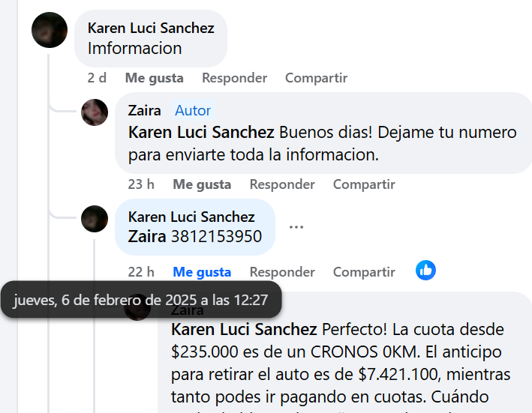
Task: Share the 3812153950 comment
Action: [x=364, y=272]
